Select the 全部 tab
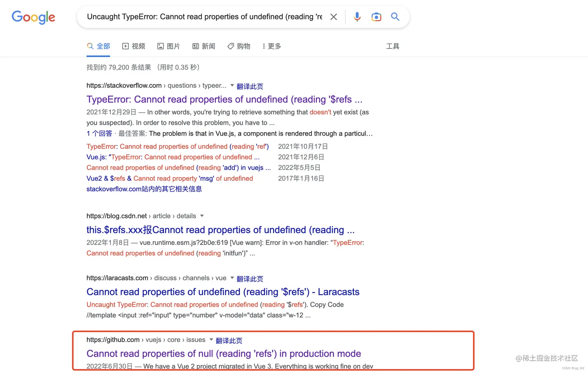The width and height of the screenshot is (588, 372). (98, 46)
